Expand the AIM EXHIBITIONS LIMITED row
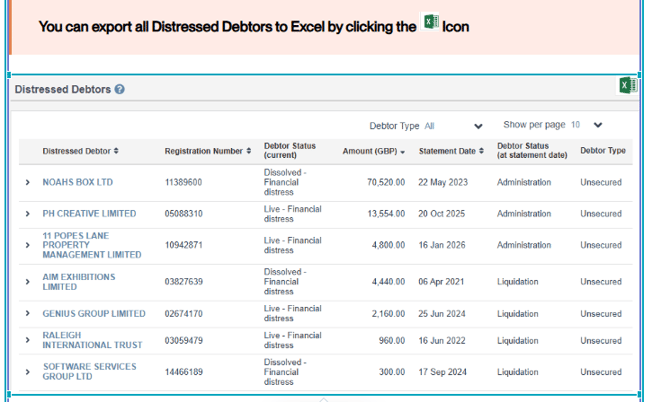This screenshot has height=402, width=670. click(x=28, y=282)
